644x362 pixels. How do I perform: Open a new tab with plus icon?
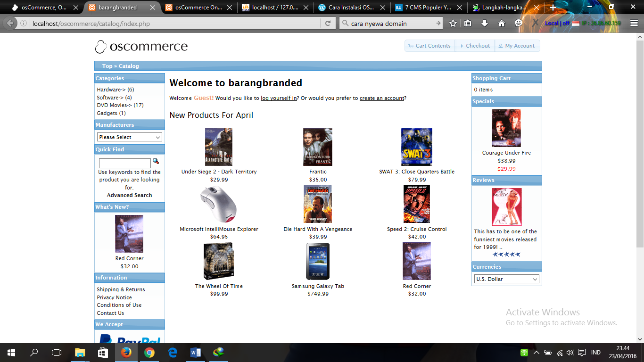point(553,8)
